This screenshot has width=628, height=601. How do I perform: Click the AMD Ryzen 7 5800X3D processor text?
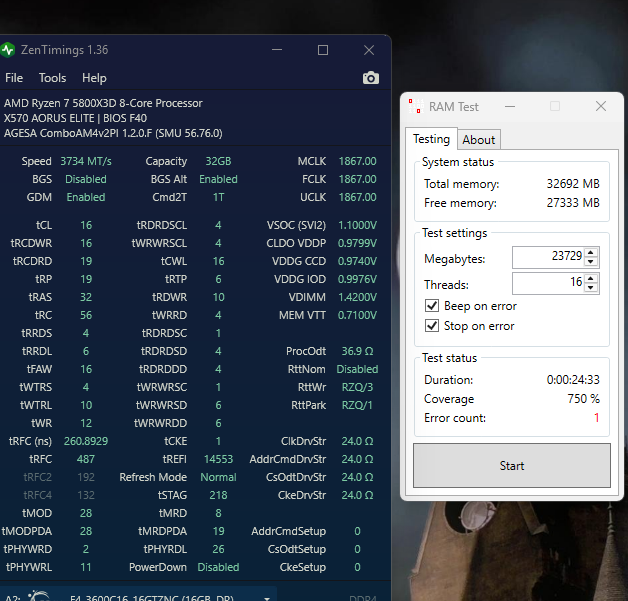pos(103,103)
